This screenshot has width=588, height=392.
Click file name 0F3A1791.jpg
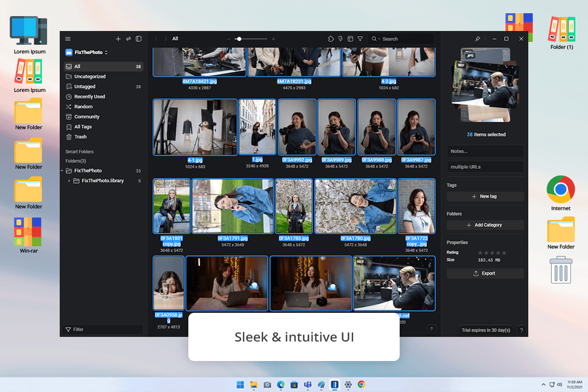[x=233, y=238]
